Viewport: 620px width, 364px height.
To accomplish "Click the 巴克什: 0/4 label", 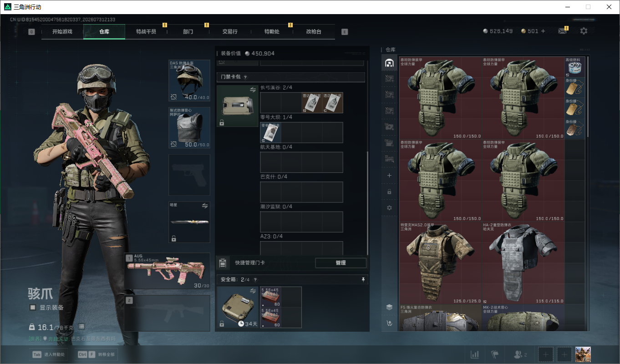I will pyautogui.click(x=274, y=177).
